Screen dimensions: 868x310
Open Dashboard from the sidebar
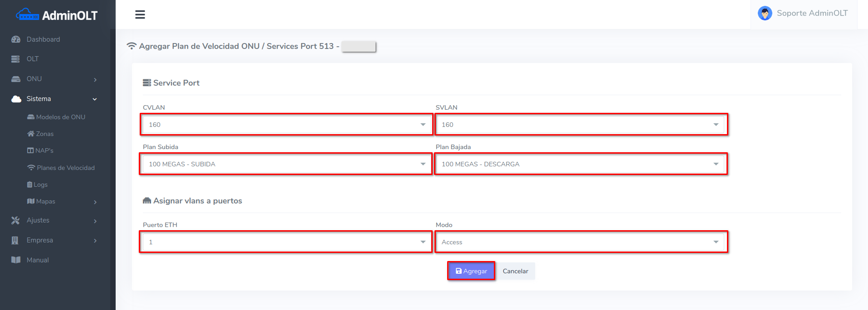[43, 39]
